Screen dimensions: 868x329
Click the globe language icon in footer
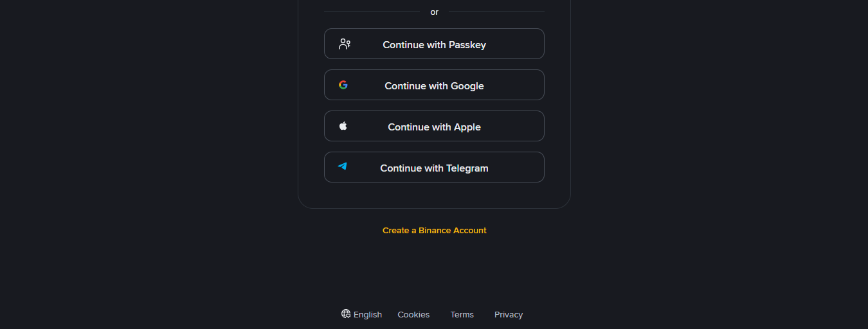click(346, 314)
